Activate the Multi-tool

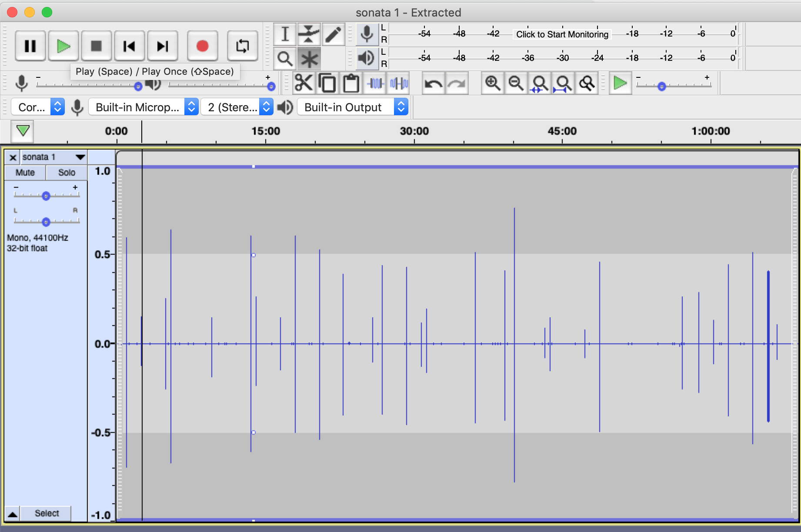309,58
